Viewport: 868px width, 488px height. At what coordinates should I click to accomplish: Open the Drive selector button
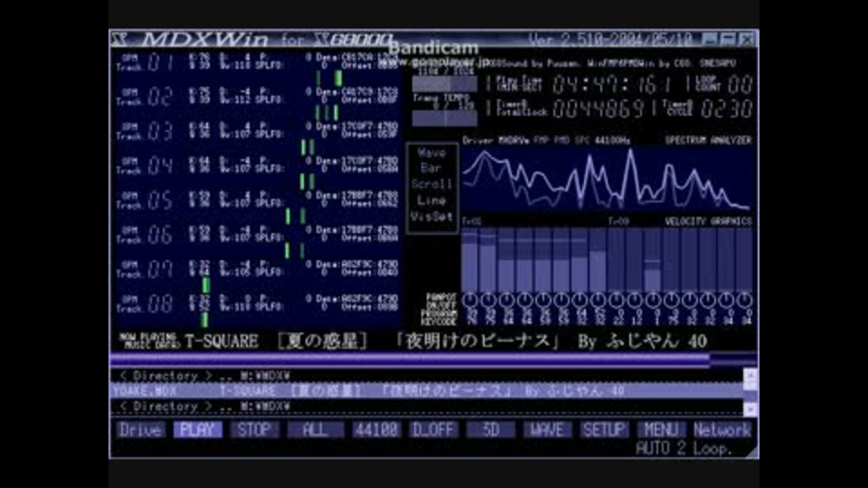141,430
